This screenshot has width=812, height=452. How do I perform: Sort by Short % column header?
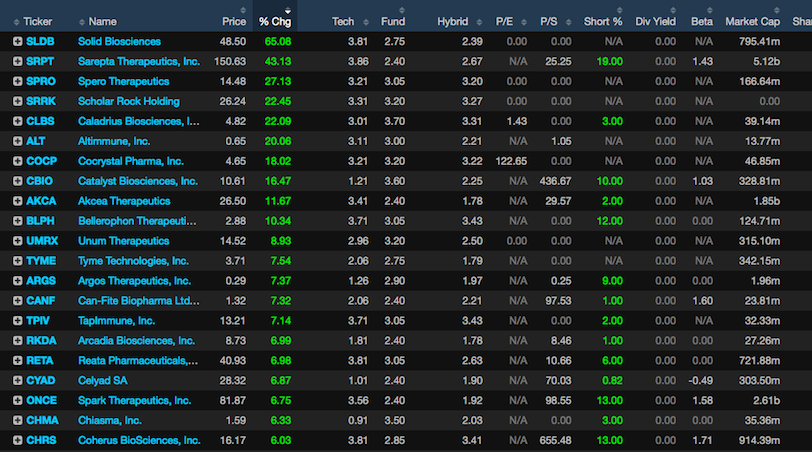coord(603,22)
